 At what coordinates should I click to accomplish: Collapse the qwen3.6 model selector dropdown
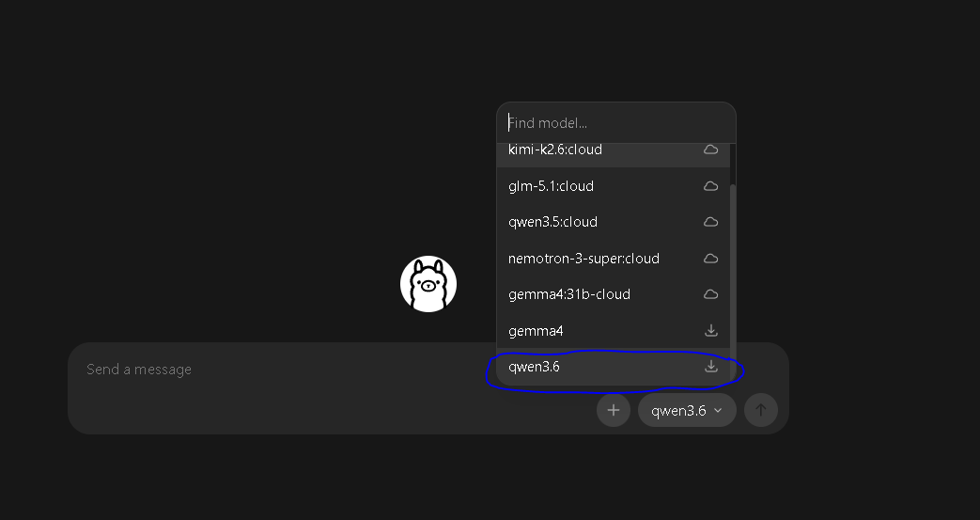tap(687, 410)
